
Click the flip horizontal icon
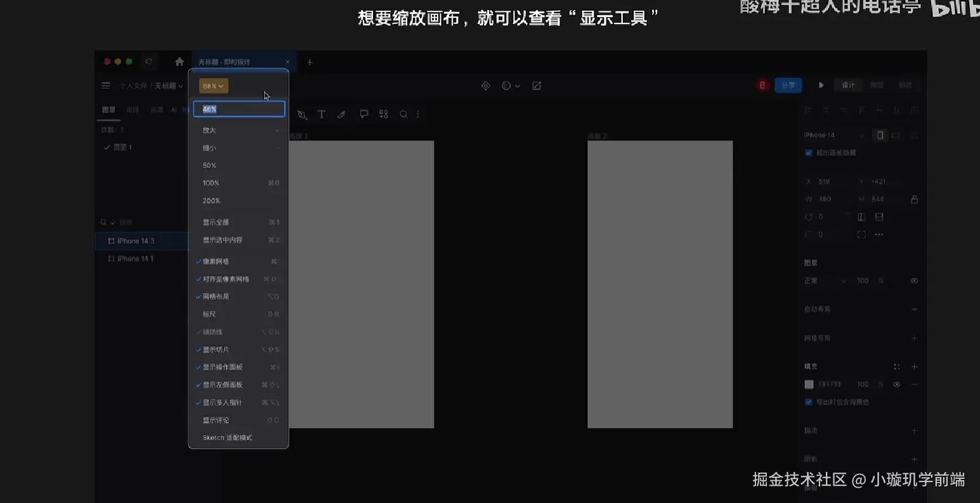[x=861, y=217]
